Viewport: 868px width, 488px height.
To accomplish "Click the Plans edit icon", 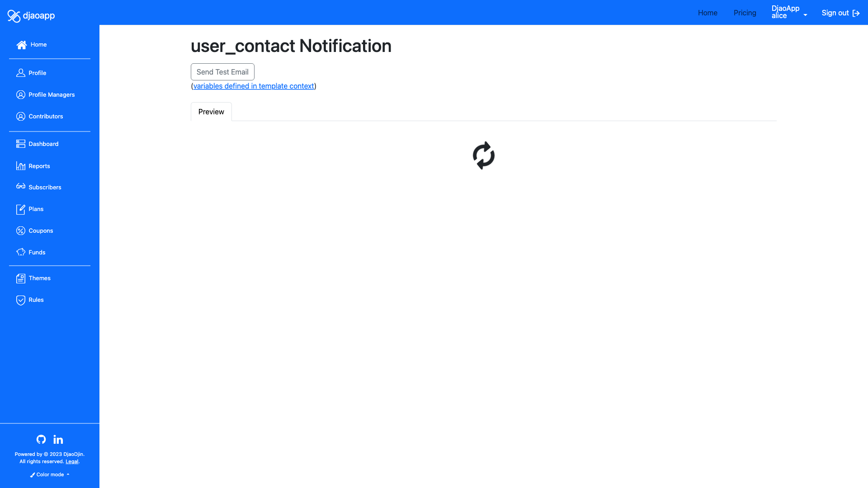I will coord(21,209).
